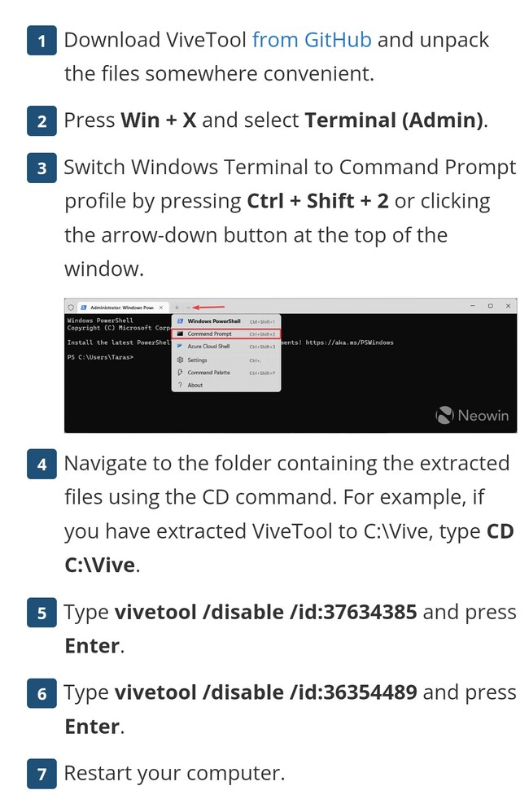Select the Administrator: Windows PowerShell tab
The height and width of the screenshot is (812, 529).
(124, 307)
